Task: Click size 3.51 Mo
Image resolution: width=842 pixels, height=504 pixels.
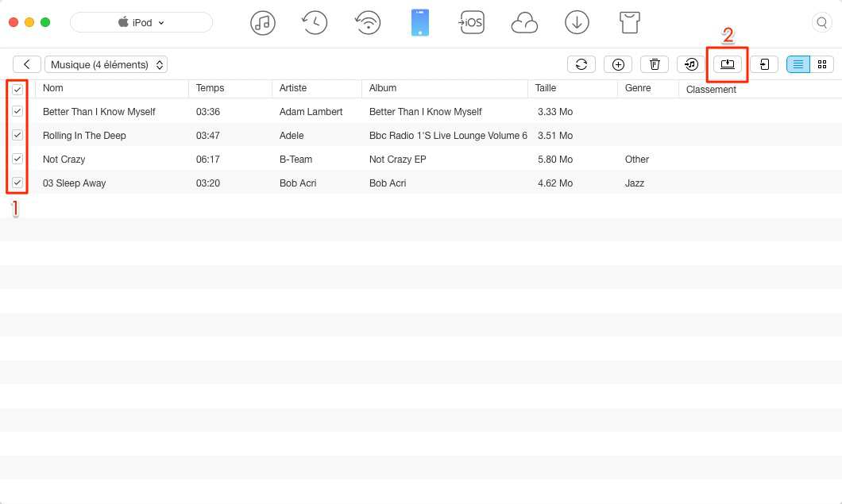Action: (x=555, y=135)
